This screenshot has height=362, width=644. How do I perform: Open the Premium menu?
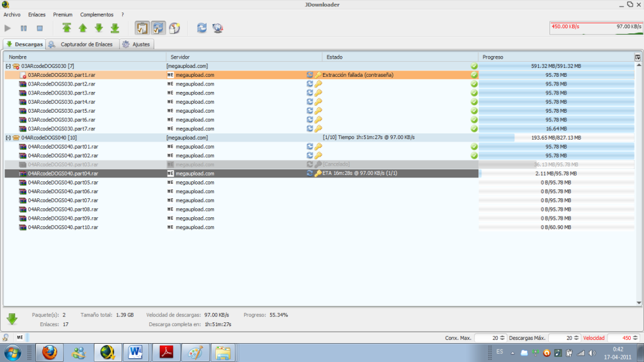click(x=62, y=14)
